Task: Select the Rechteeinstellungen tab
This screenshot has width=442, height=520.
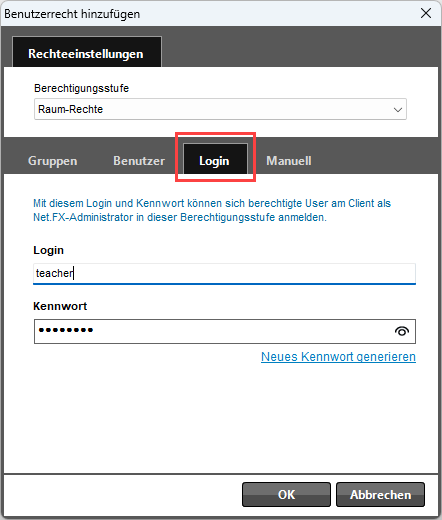Action: click(87, 52)
